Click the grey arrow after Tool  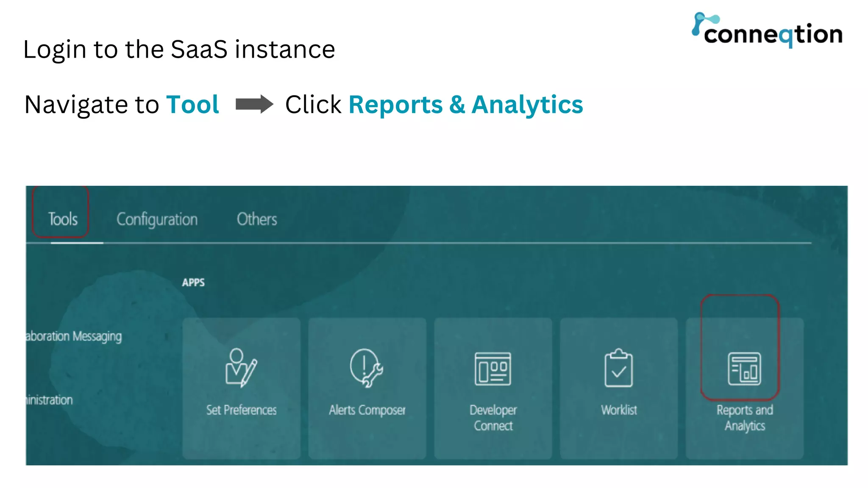coord(254,104)
